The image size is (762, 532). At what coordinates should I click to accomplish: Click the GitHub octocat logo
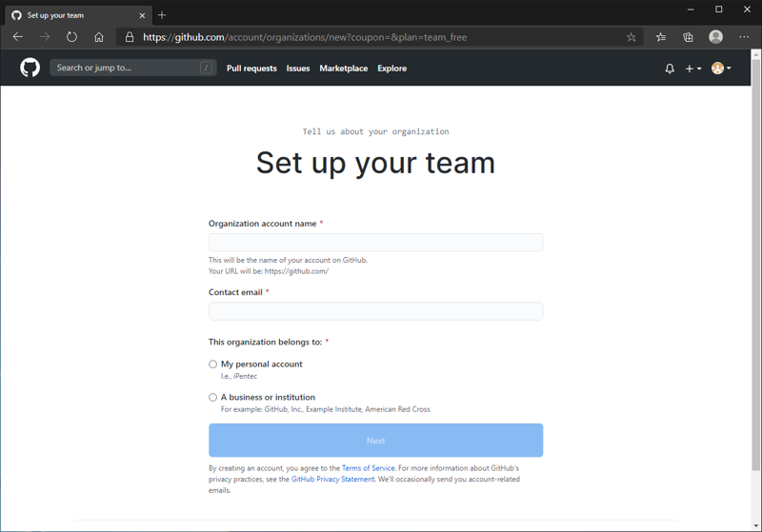pyautogui.click(x=30, y=68)
